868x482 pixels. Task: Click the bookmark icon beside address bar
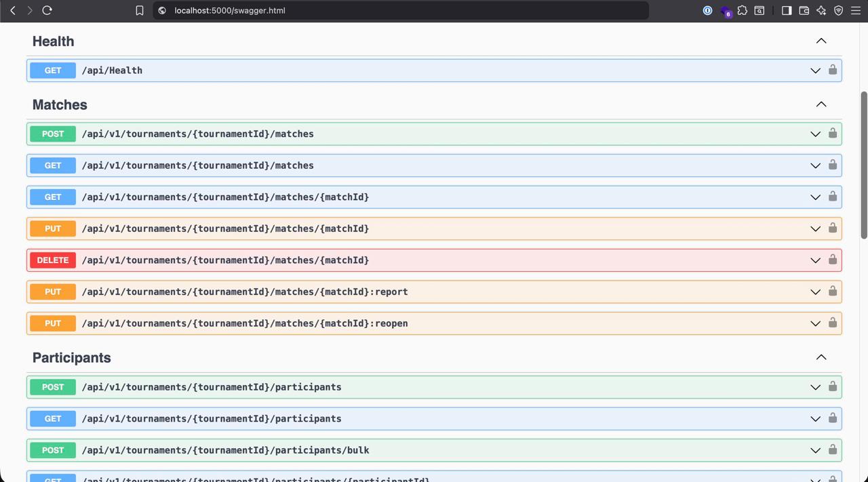tap(140, 10)
